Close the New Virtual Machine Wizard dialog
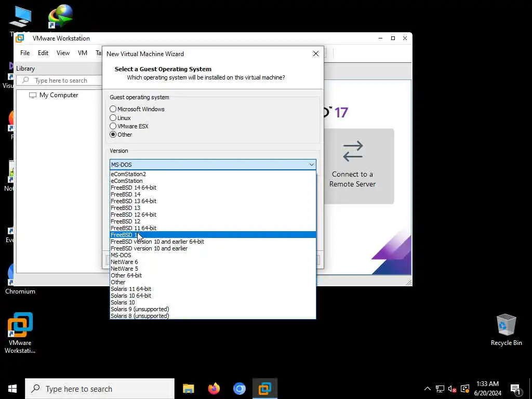The width and height of the screenshot is (532, 399). pos(316,54)
